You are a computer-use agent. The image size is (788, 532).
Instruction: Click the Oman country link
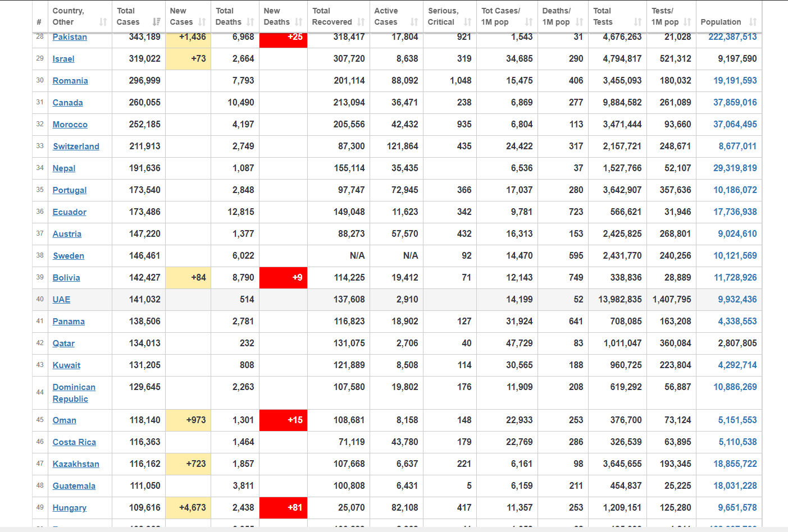coord(65,420)
